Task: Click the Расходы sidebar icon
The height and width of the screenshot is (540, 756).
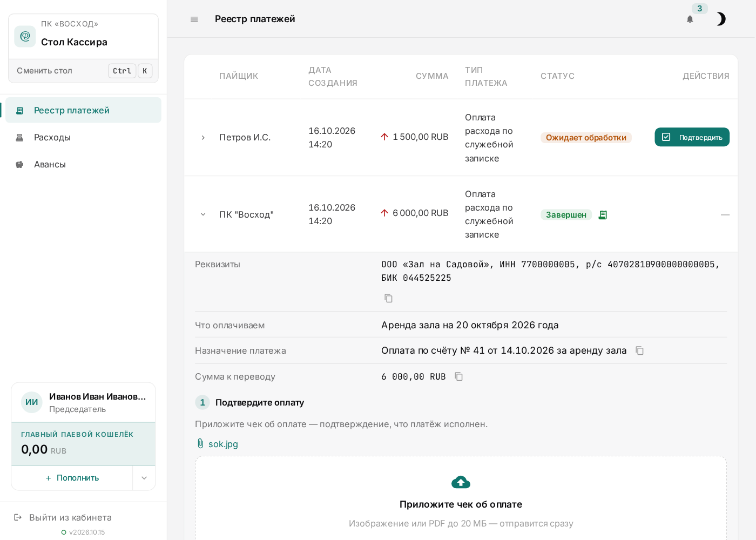Action: [x=19, y=138]
